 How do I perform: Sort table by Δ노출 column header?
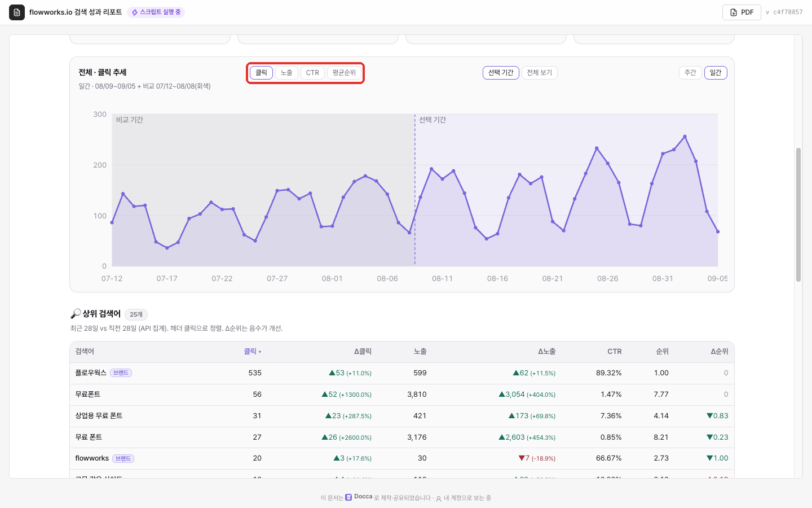pyautogui.click(x=546, y=352)
